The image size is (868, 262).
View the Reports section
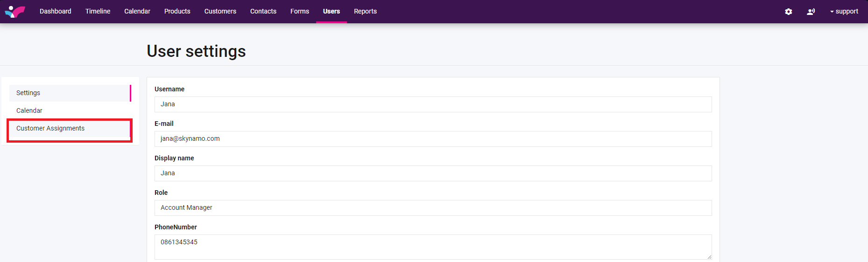(365, 11)
